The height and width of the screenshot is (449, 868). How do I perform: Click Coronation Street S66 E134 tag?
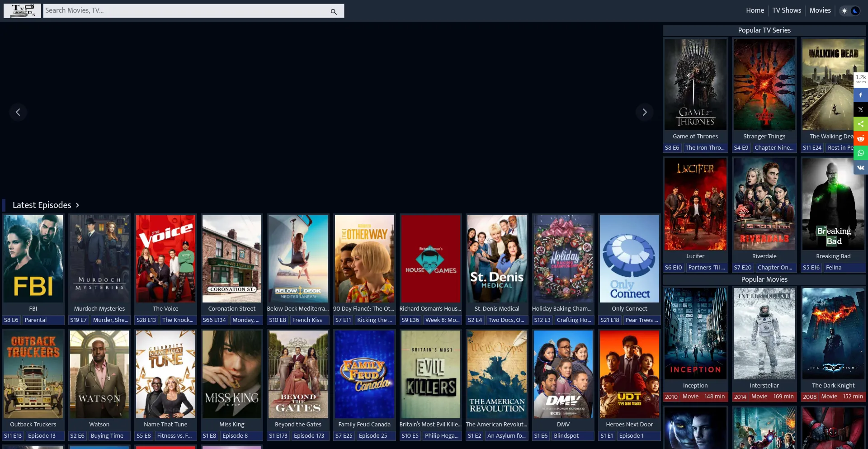tap(214, 320)
